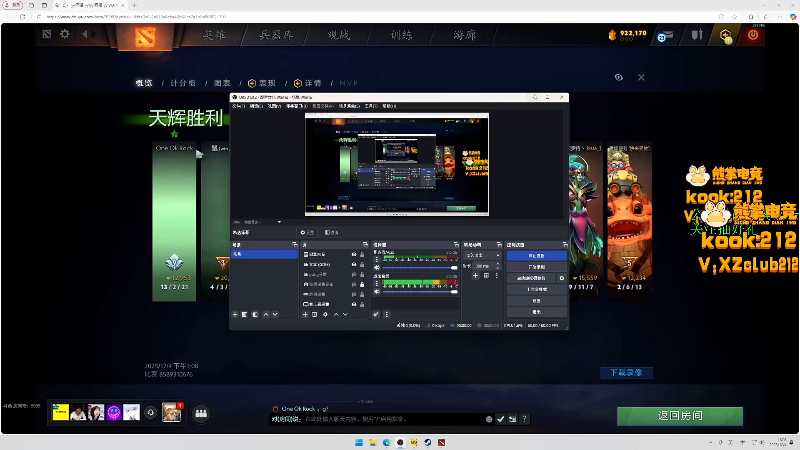Pop out the OBS Audio Mixer dock
The width and height of the screenshot is (800, 450).
coord(456,245)
